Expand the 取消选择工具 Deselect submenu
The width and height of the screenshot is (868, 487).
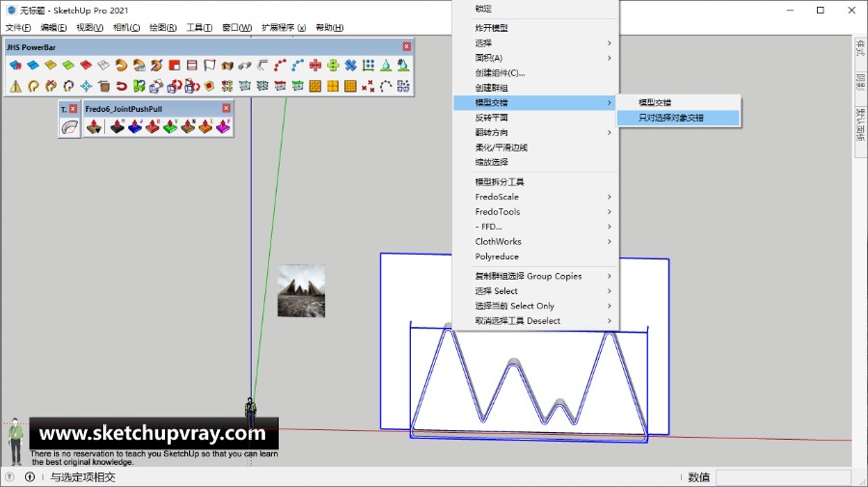tap(536, 321)
